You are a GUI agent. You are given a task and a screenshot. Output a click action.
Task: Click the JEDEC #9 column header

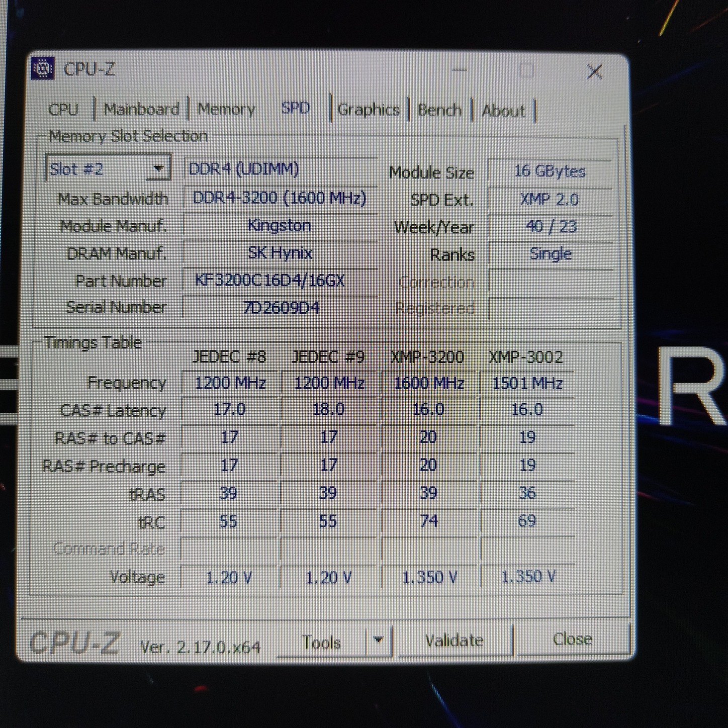click(x=328, y=357)
